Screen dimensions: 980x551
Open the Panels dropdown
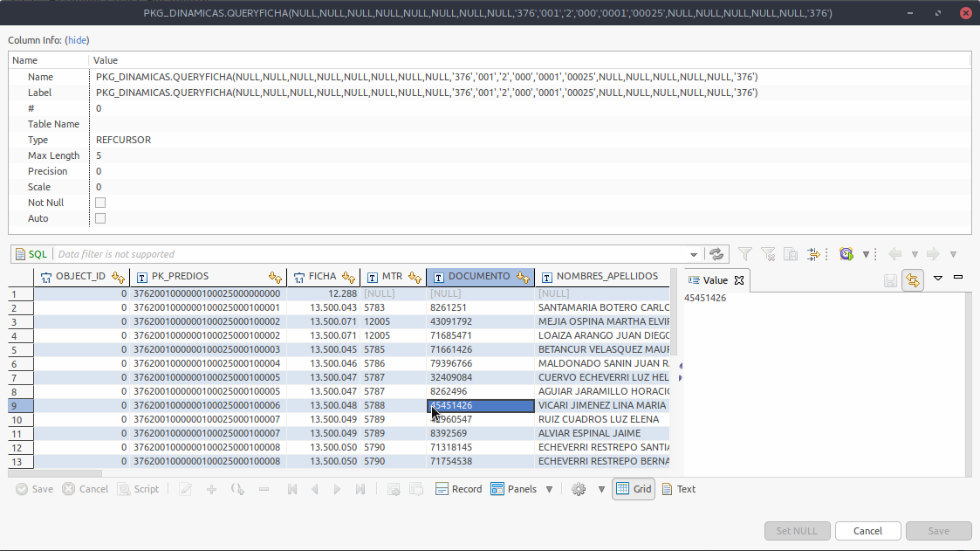point(549,489)
